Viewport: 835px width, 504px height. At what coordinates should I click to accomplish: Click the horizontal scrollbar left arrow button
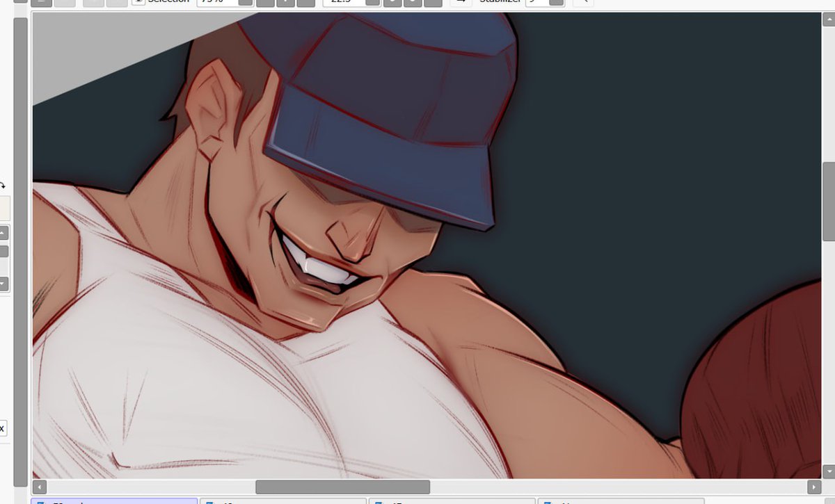tap(40, 487)
